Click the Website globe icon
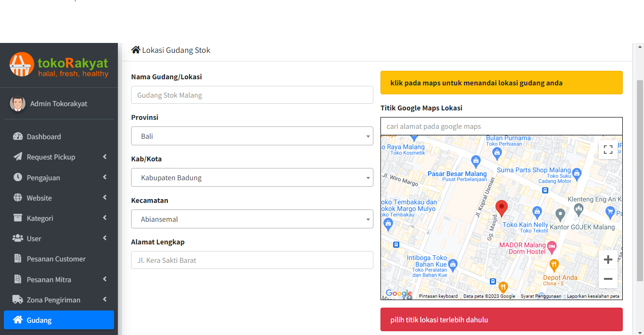This screenshot has height=335, width=644. (18, 198)
